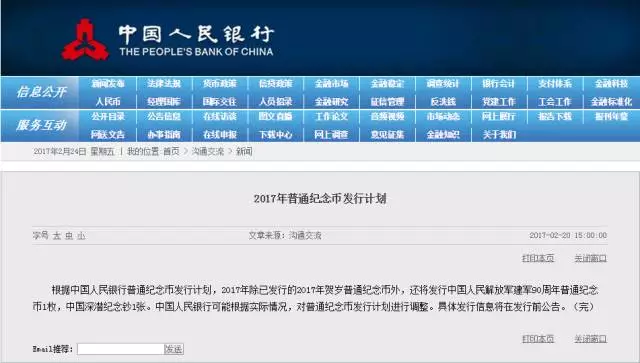Click 关闭窗口 link under the date line

[590, 258]
